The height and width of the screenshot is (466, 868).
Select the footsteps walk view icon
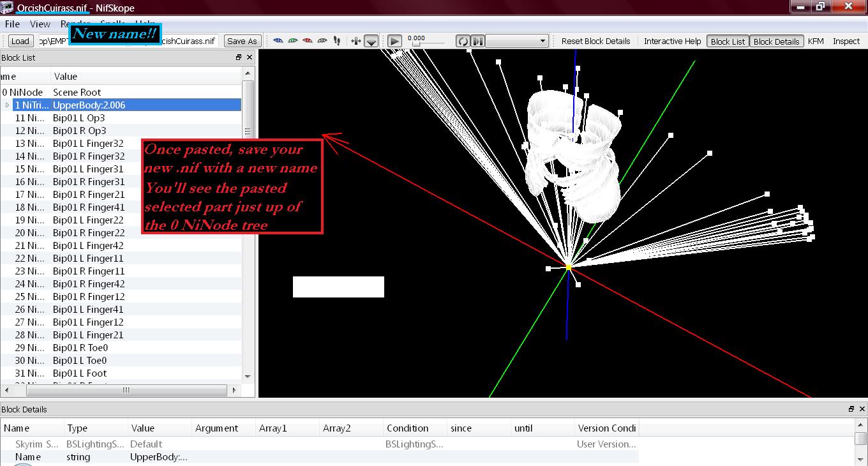(337, 41)
